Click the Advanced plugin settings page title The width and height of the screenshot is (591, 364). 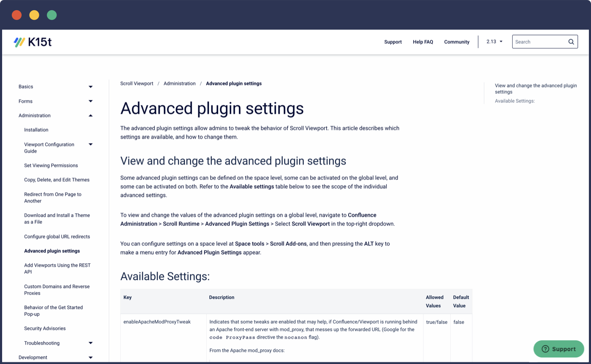point(212,108)
